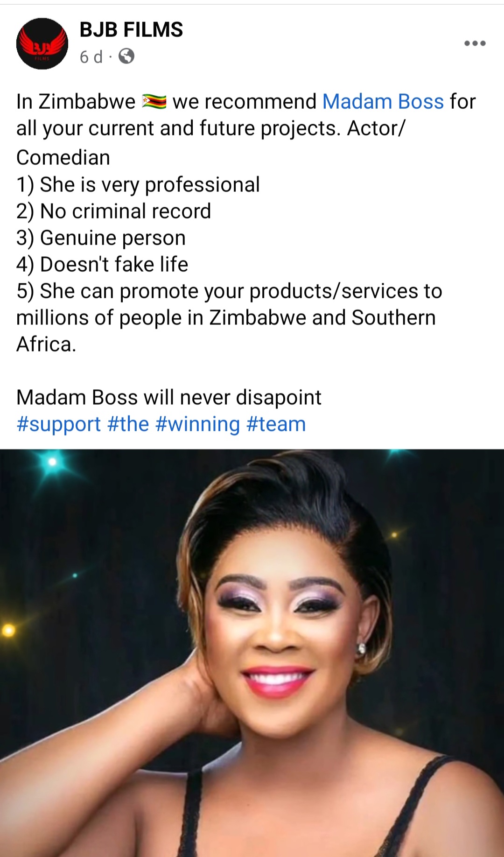The height and width of the screenshot is (857, 504).
Task: Open the post via the 6 d timestamp
Action: (x=91, y=57)
